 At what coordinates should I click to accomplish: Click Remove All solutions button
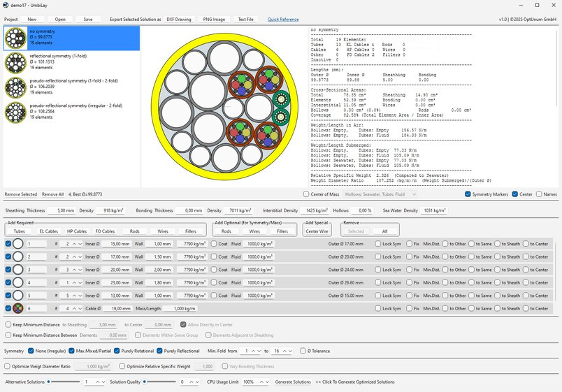[x=52, y=194]
